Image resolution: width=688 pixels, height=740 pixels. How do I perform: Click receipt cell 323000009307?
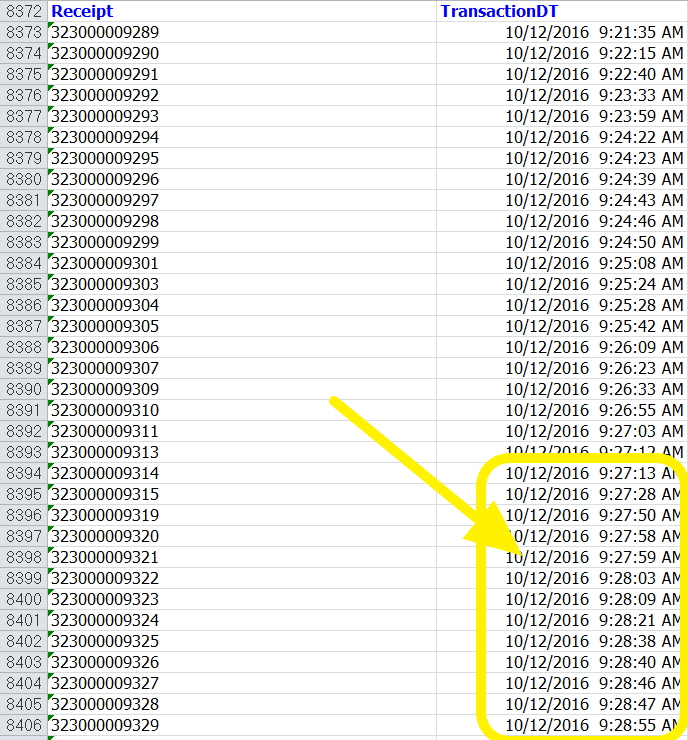point(242,368)
